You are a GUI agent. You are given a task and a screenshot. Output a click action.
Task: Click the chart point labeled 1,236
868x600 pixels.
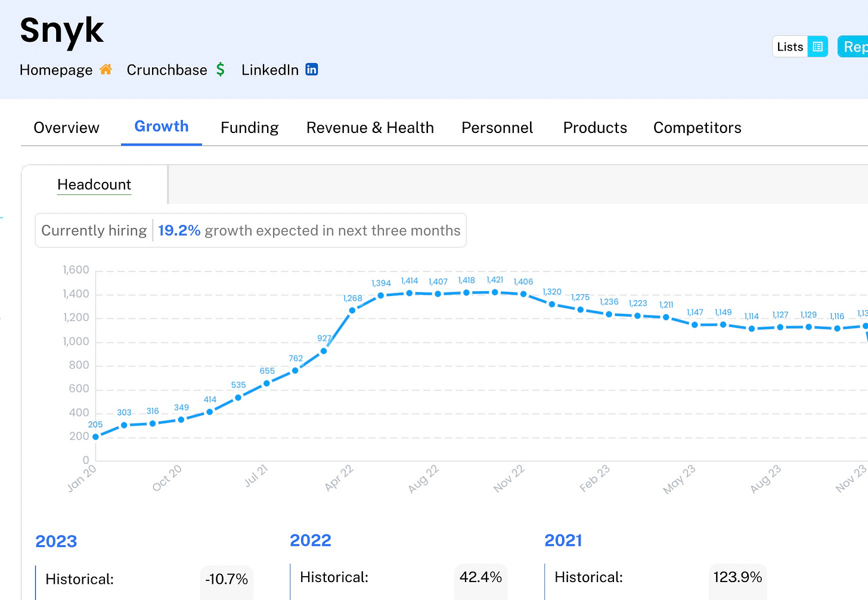coord(609,314)
